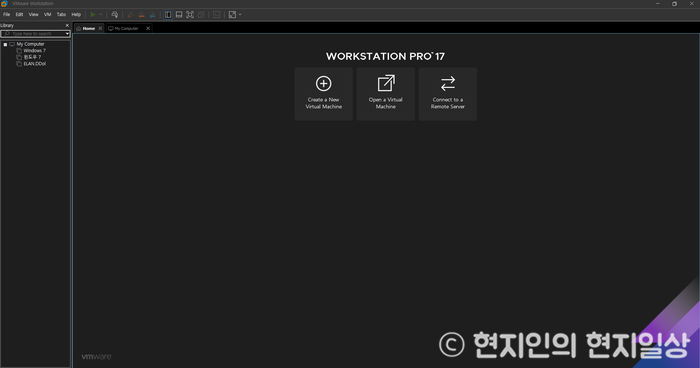Minimize the VMware Workstation window
Image resolution: width=700 pixels, height=368 pixels.
tap(658, 4)
